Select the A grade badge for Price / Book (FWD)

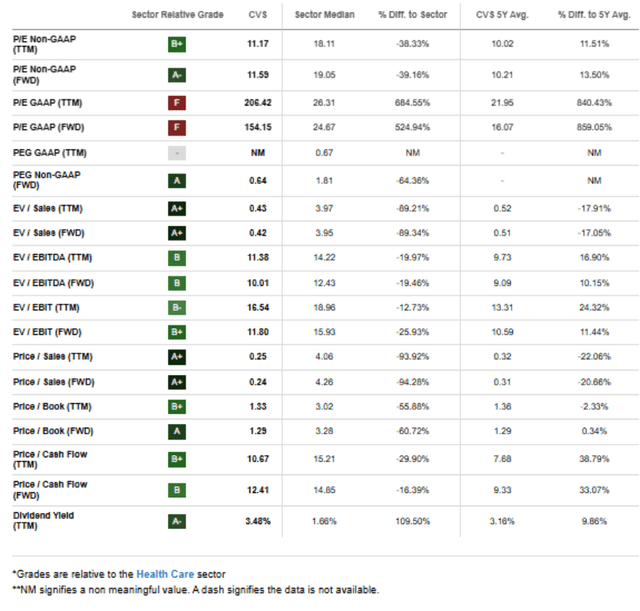pos(177,434)
